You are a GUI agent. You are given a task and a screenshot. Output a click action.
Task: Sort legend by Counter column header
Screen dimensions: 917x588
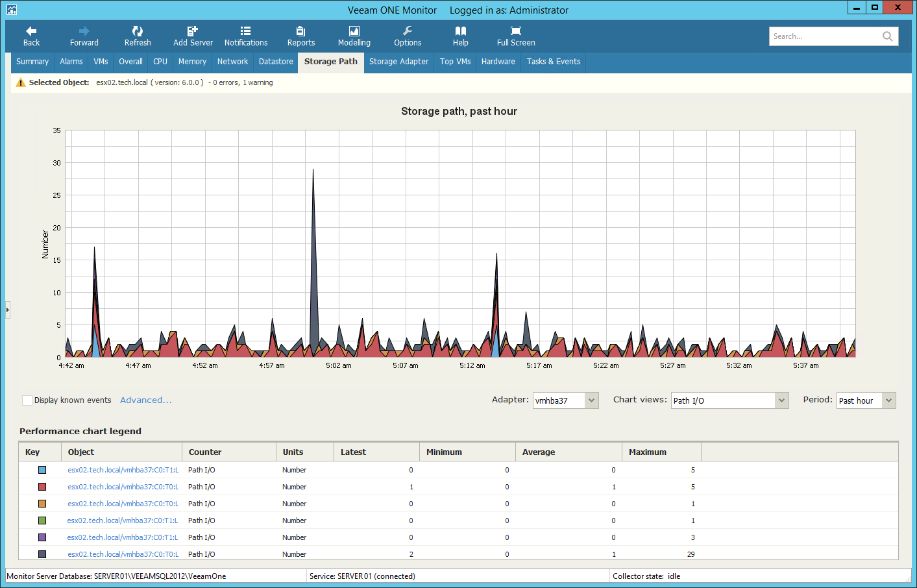pos(229,452)
